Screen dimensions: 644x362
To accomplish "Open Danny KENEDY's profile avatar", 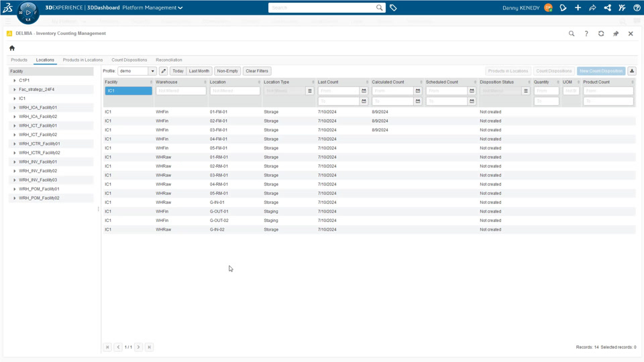I will click(x=548, y=7).
